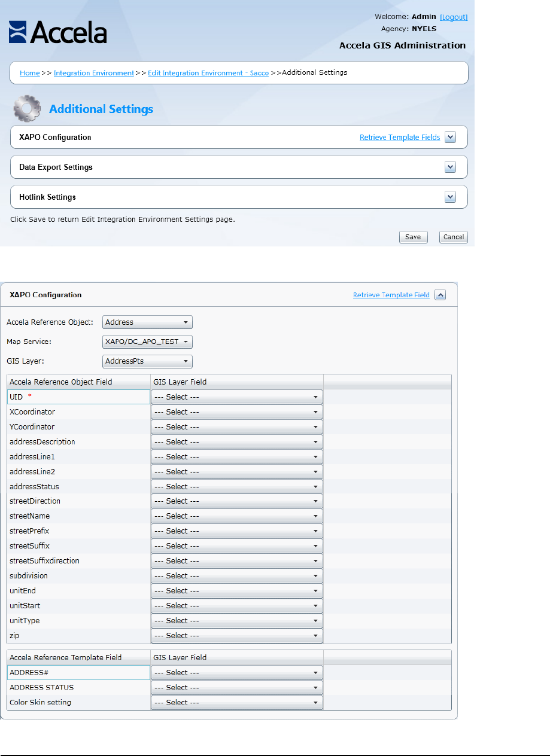The height and width of the screenshot is (756, 550).
Task: Click the Retrieve Template Fields link
Action: pyautogui.click(x=400, y=138)
